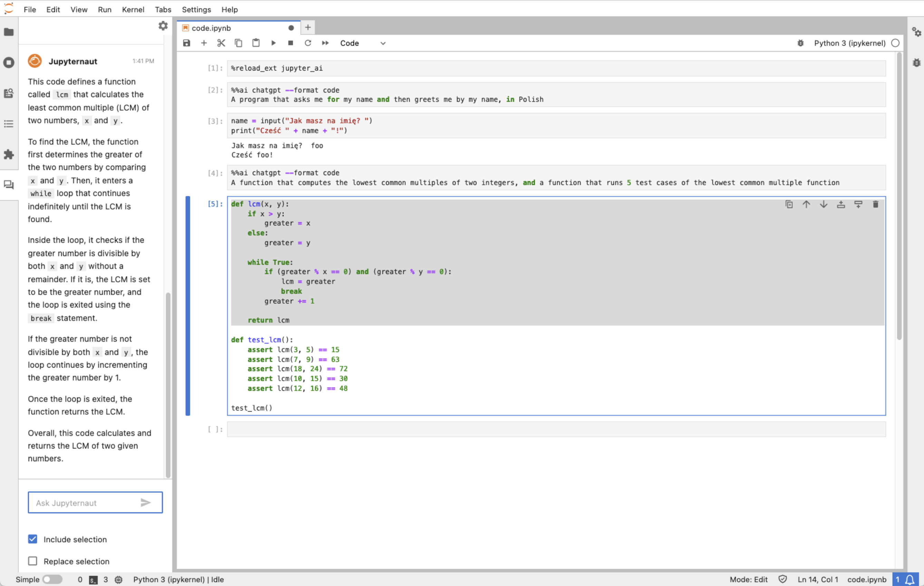Screen dimensions: 924x586
Task: Cut the selected cell with scissors icon
Action: 221,43
